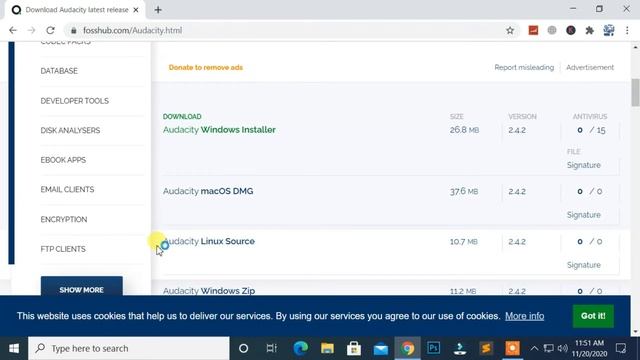640x360 pixels.
Task: Open Signature for Windows Installer
Action: tap(584, 165)
